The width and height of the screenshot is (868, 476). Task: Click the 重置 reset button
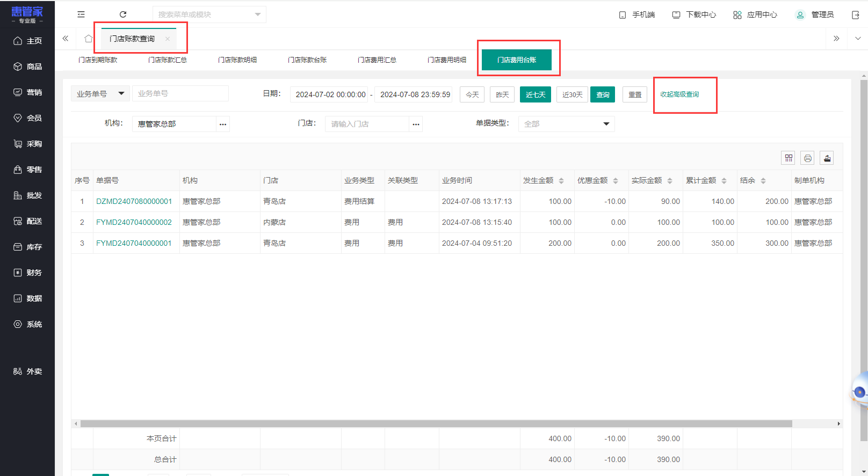[635, 94]
